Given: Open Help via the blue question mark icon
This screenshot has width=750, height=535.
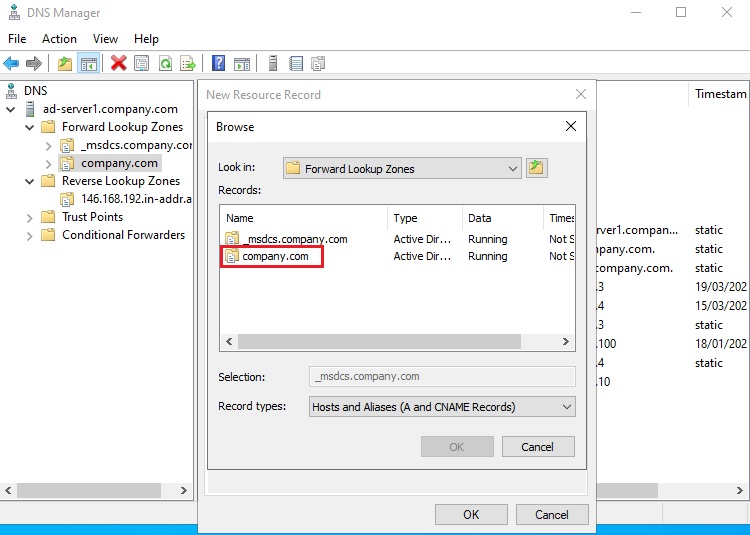Looking at the screenshot, I should point(218,63).
